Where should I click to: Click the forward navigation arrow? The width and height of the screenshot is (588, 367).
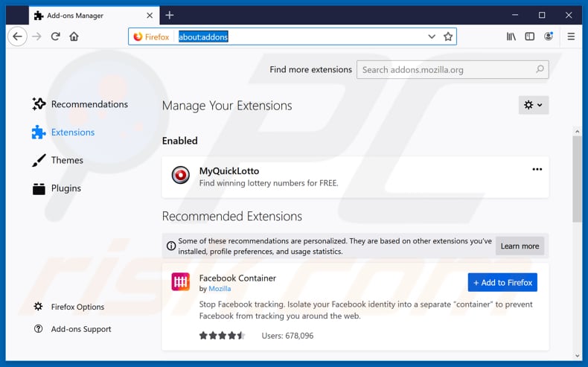[36, 36]
